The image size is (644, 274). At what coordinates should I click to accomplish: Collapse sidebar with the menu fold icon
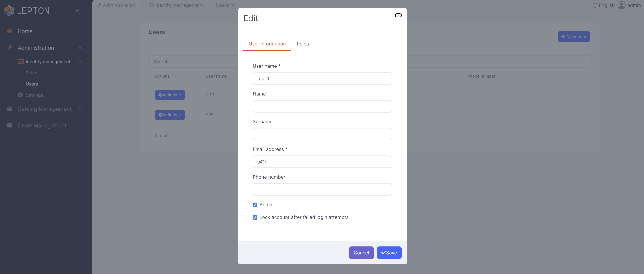(x=78, y=10)
